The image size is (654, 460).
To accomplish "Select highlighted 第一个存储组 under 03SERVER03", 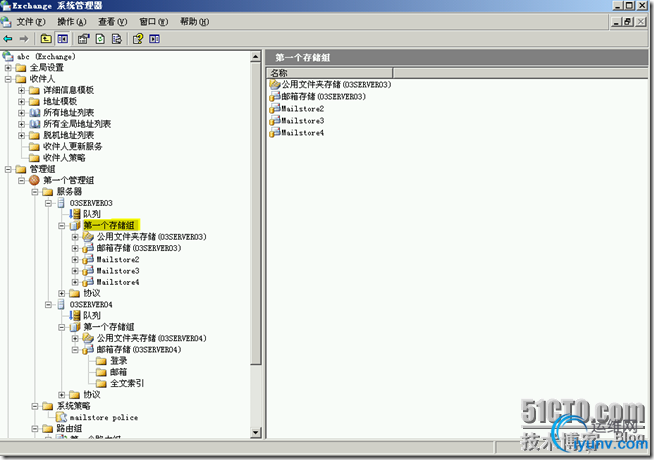I will pyautogui.click(x=111, y=225).
